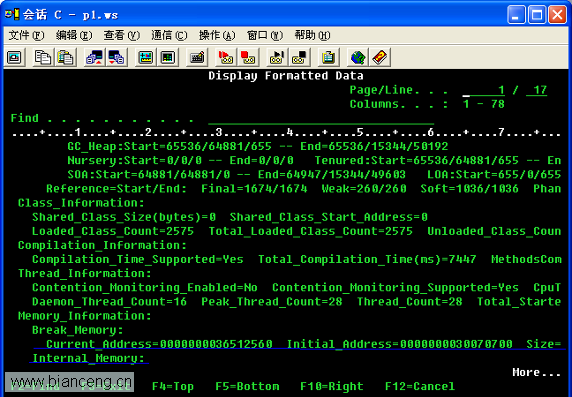Image resolution: width=572 pixels, height=397 pixels.
Task: Click the Compilation_Information: heading
Action: [x=102, y=246]
